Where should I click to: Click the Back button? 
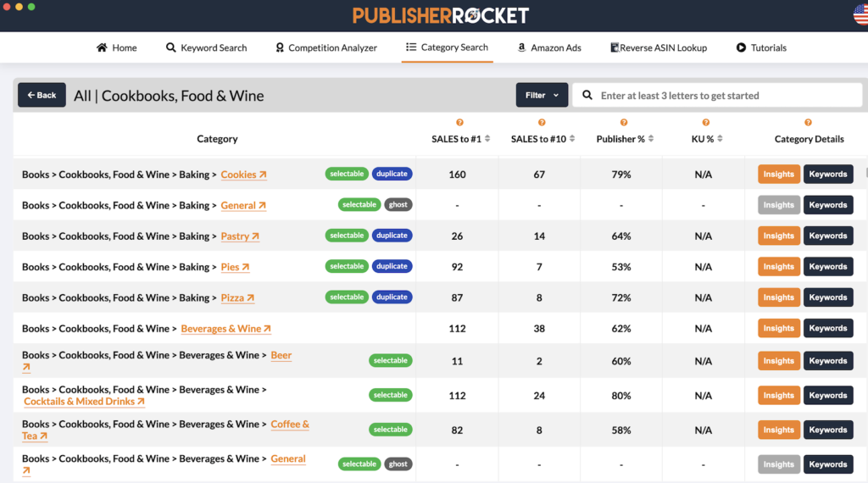click(42, 95)
